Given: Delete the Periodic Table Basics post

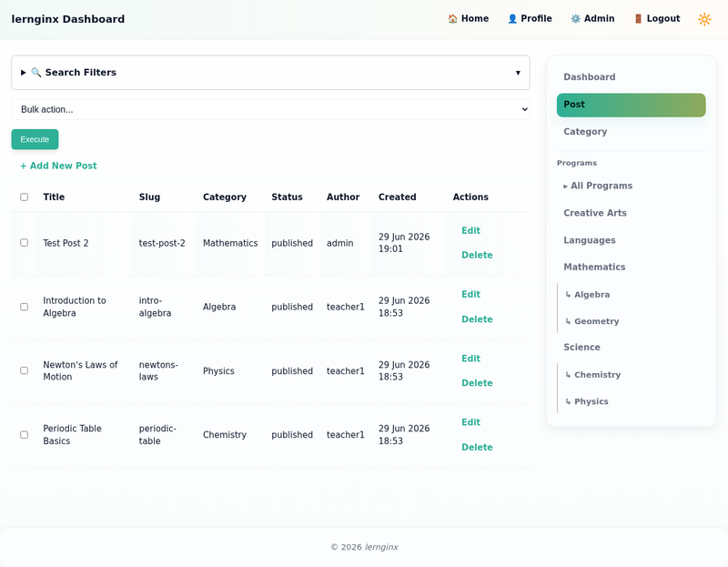Looking at the screenshot, I should tap(477, 447).
